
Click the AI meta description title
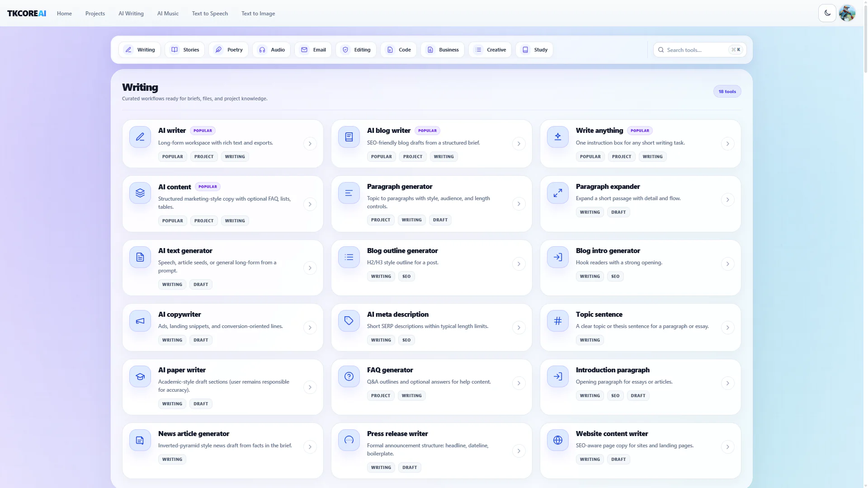[398, 314]
